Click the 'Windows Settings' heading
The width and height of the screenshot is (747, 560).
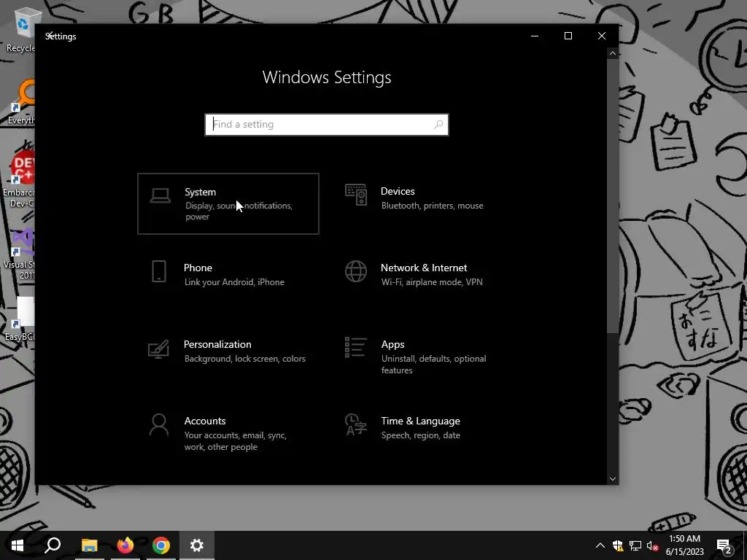click(x=327, y=77)
